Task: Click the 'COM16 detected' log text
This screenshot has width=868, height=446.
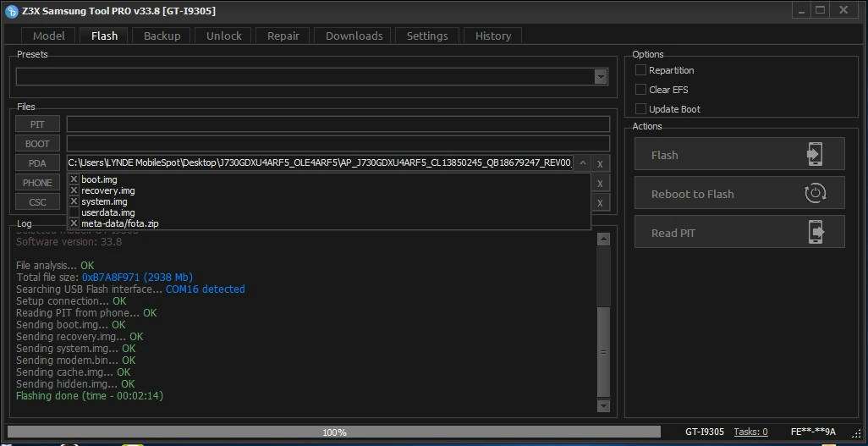Action: click(x=206, y=289)
